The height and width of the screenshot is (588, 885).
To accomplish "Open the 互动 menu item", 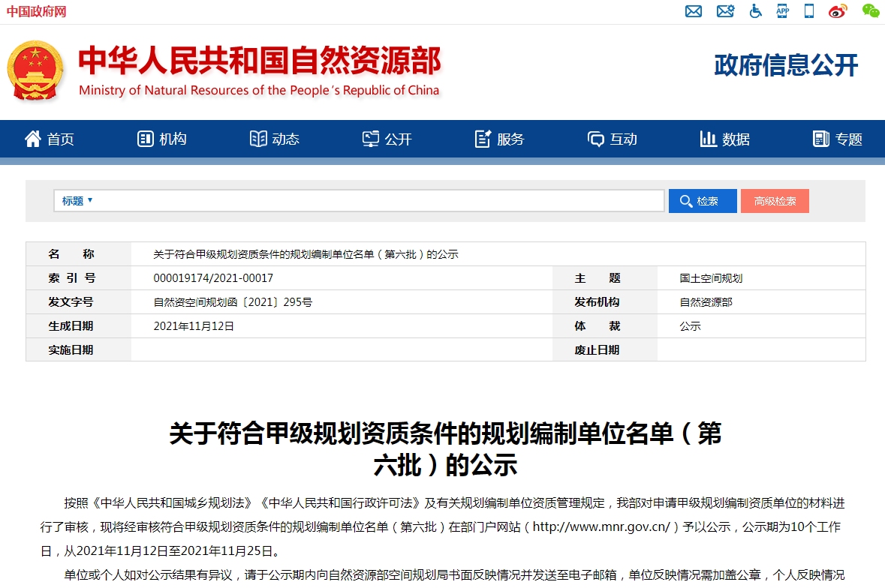I will (x=613, y=139).
